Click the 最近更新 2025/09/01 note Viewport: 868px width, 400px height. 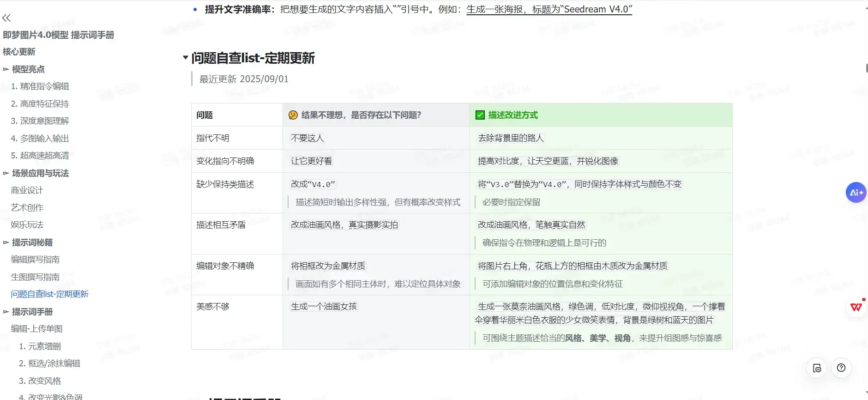point(244,79)
